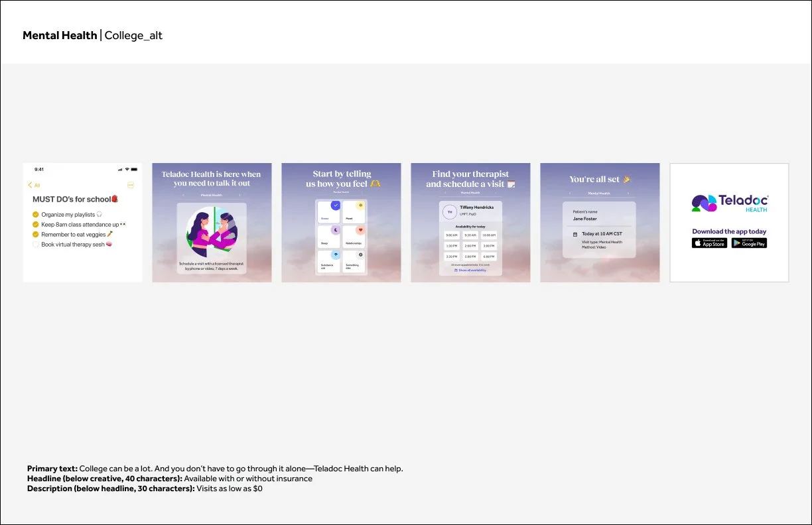Click right chevron beside Mental Health in 'talk it out' frame
This screenshot has width=812, height=525.
(x=239, y=195)
